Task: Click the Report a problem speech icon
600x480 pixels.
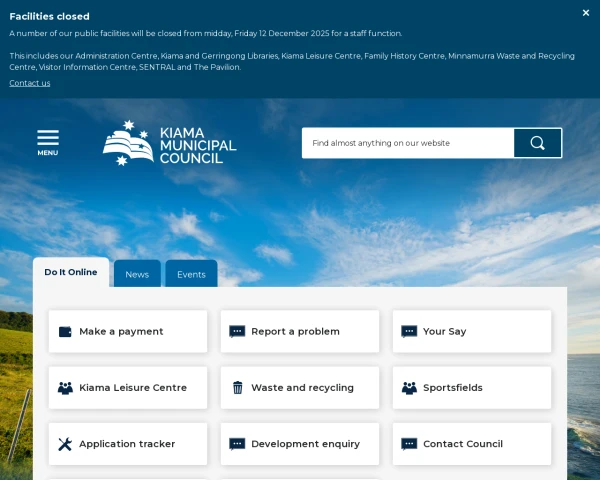Action: pos(237,332)
